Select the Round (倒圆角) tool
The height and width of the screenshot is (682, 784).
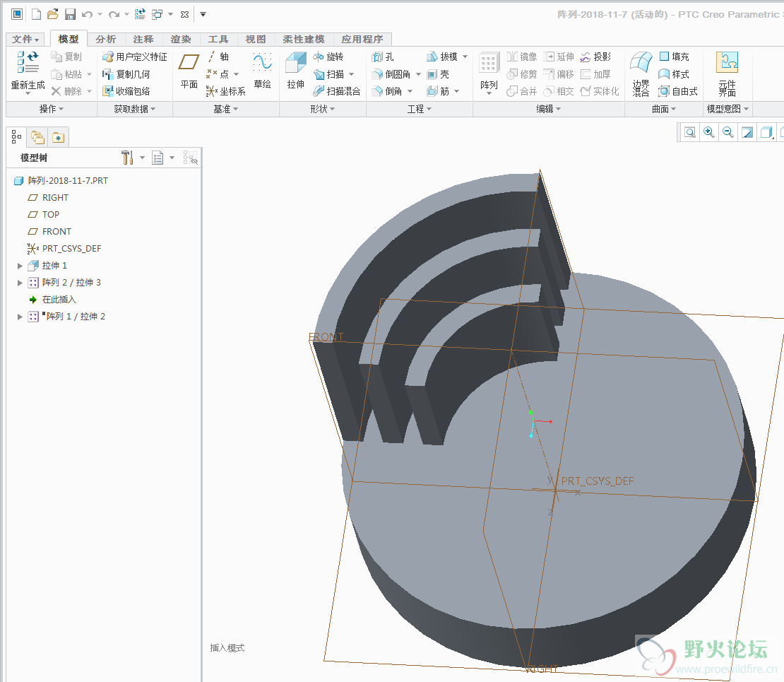click(391, 74)
